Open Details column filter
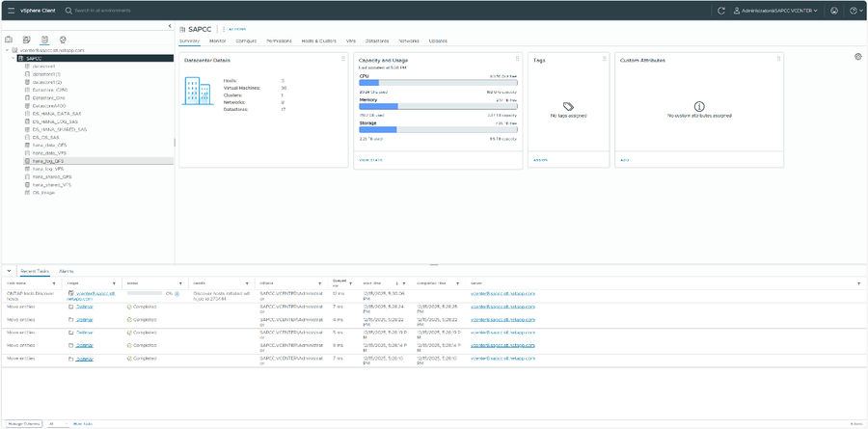This screenshot has width=868, height=429. (246, 282)
